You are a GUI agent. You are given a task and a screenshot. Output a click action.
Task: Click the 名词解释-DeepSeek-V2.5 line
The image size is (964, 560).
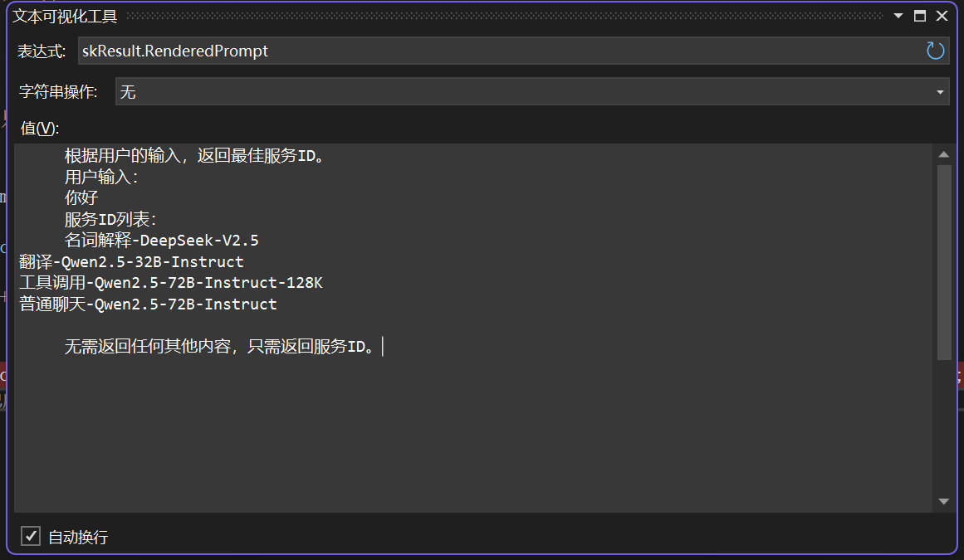[x=162, y=241]
